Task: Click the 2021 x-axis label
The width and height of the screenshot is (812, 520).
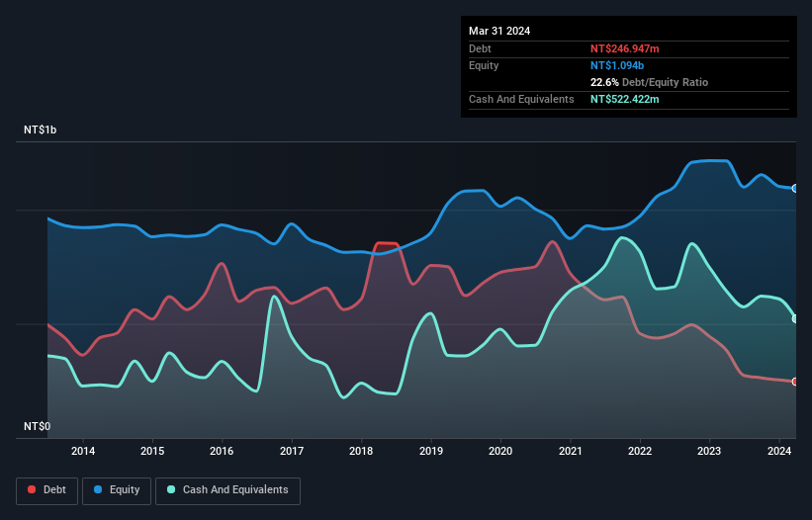Action: (x=570, y=451)
